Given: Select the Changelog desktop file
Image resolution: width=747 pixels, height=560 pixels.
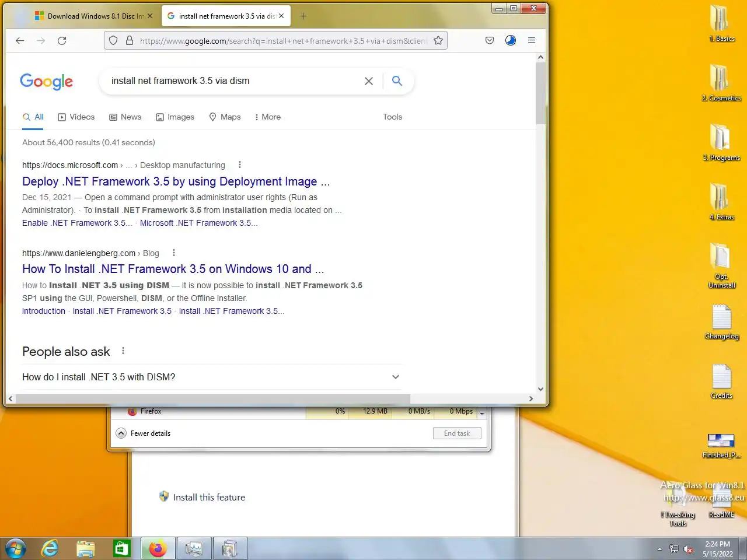Looking at the screenshot, I should (x=721, y=322).
